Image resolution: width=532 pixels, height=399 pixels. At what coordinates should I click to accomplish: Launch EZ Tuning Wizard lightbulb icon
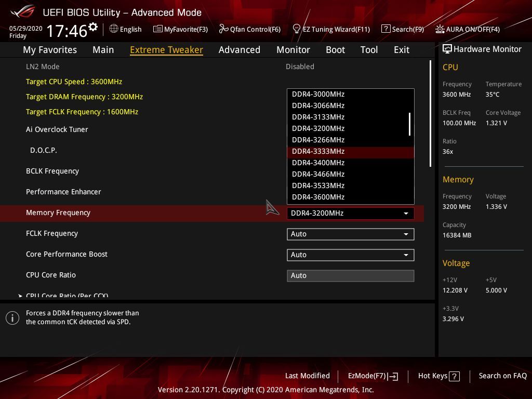297,29
